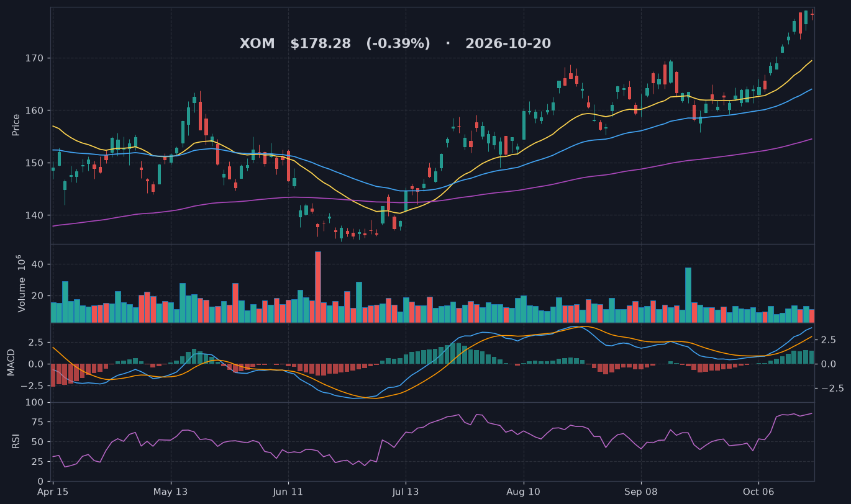Click the Oct 06 date label
Viewport: 851px width, 504px height.
click(x=758, y=490)
